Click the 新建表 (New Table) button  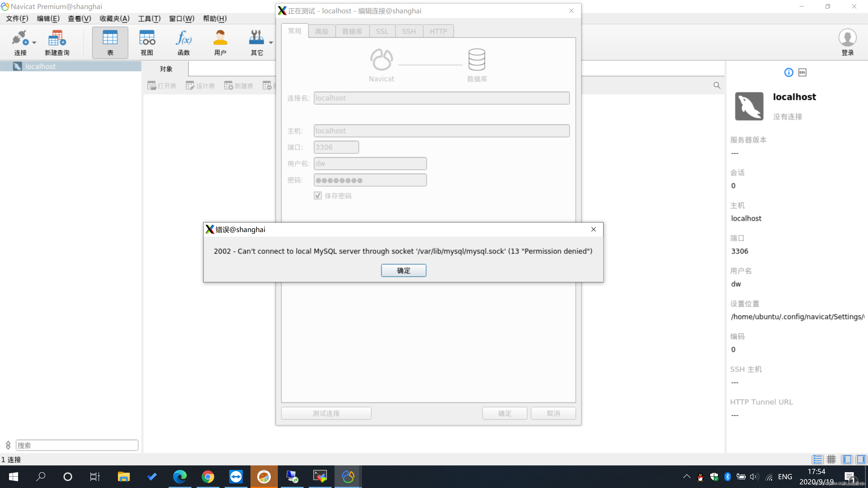[238, 86]
